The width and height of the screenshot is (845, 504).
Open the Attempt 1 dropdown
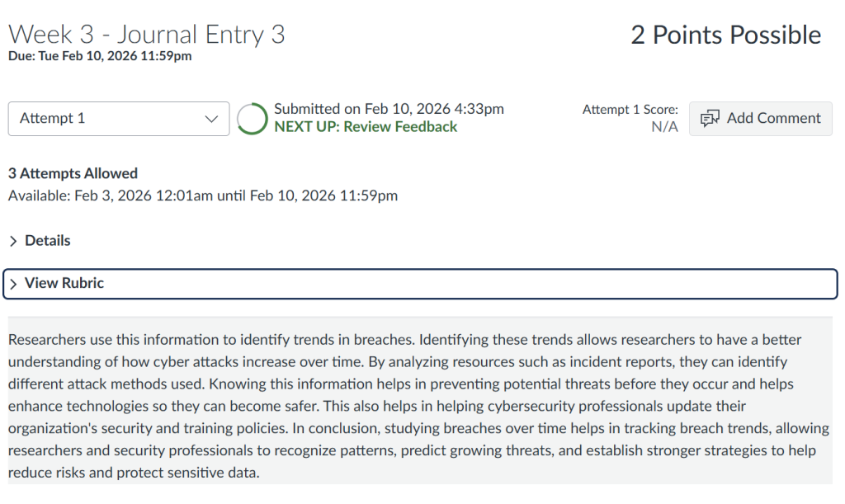pos(119,119)
